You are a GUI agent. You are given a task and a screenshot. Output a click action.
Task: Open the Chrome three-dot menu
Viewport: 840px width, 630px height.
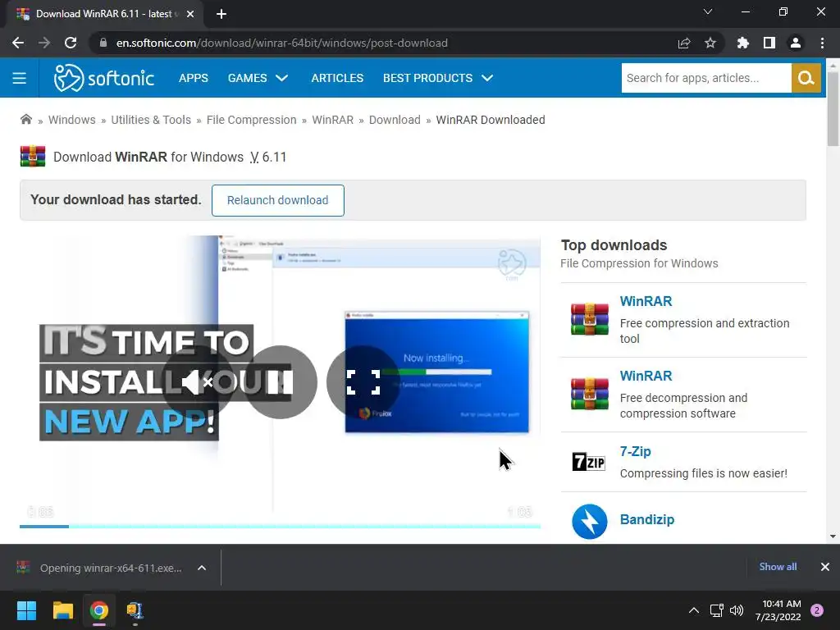coord(822,43)
